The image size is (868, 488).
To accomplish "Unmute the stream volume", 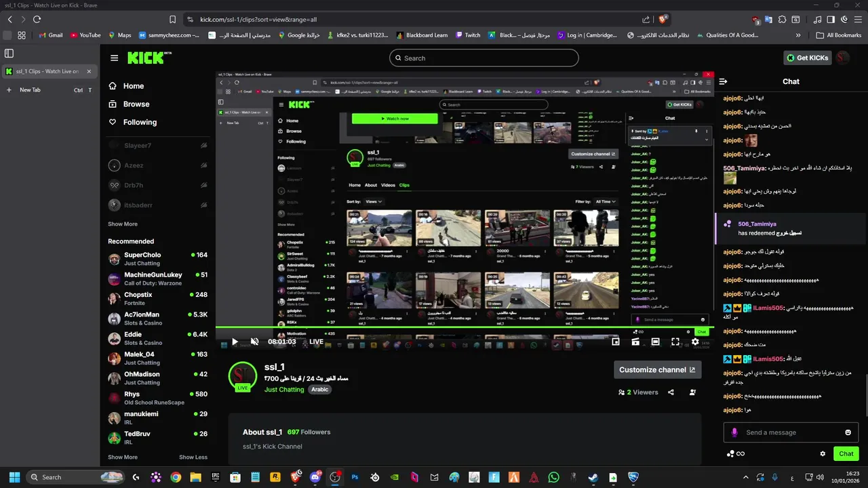I will (x=255, y=342).
